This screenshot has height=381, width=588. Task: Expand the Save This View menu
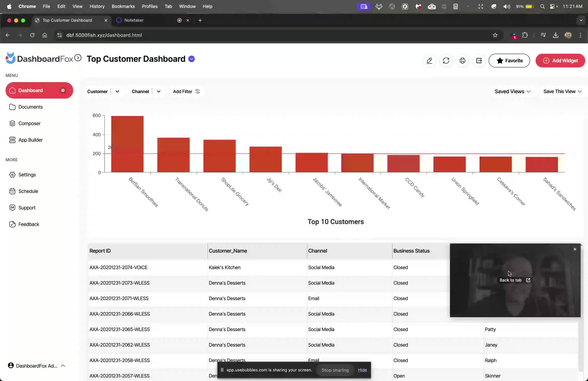tap(562, 92)
